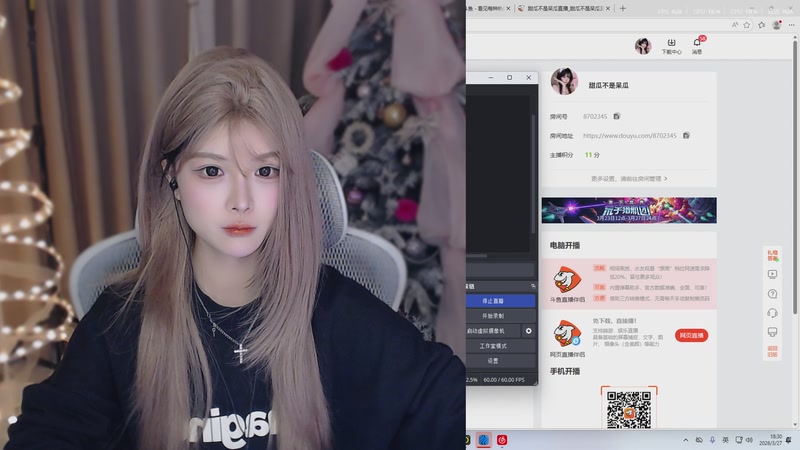Image resolution: width=800 pixels, height=450 pixels.
Task: Open 设置 in the OBS controls panel
Action: 501,361
